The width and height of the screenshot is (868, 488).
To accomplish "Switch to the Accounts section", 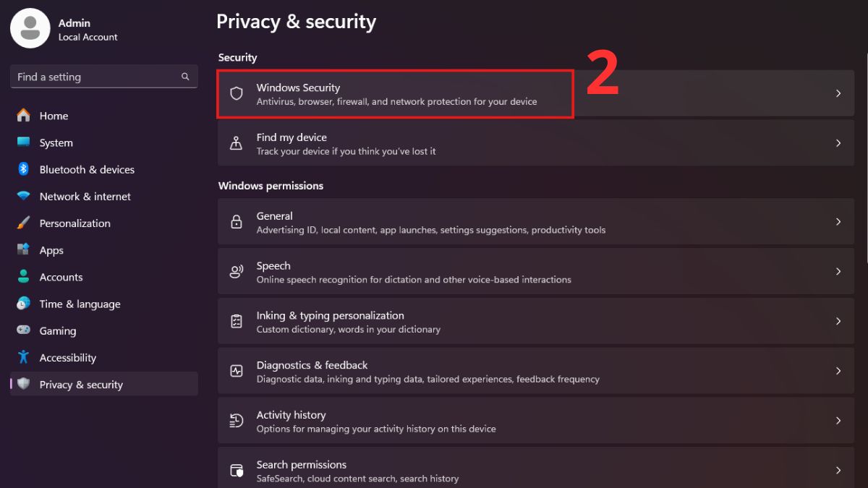I will [61, 277].
